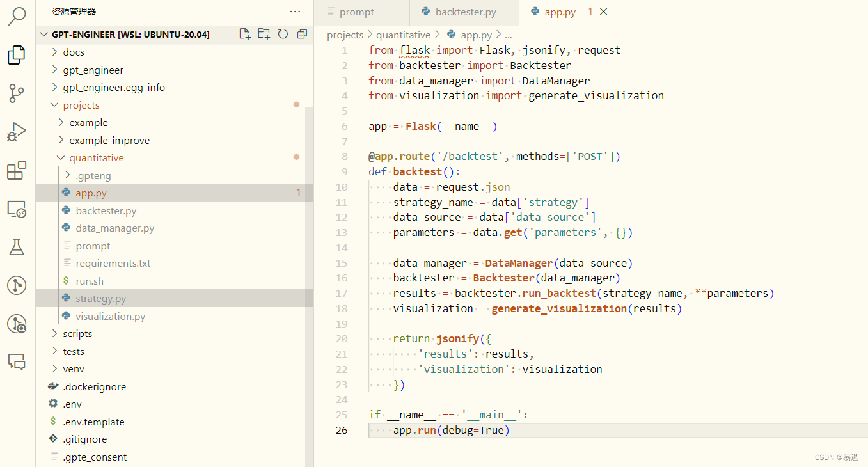
Task: Open app.py in the file tree
Action: [175, 193]
